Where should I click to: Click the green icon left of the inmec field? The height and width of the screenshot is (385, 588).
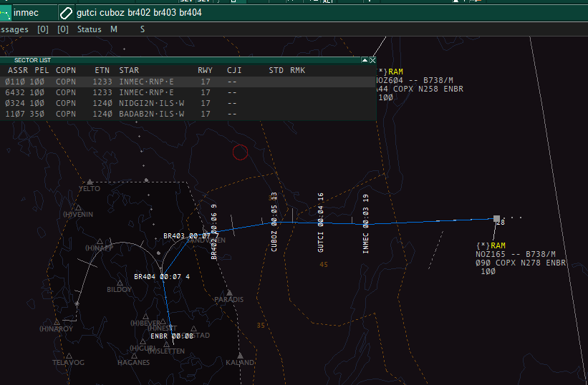(4, 13)
